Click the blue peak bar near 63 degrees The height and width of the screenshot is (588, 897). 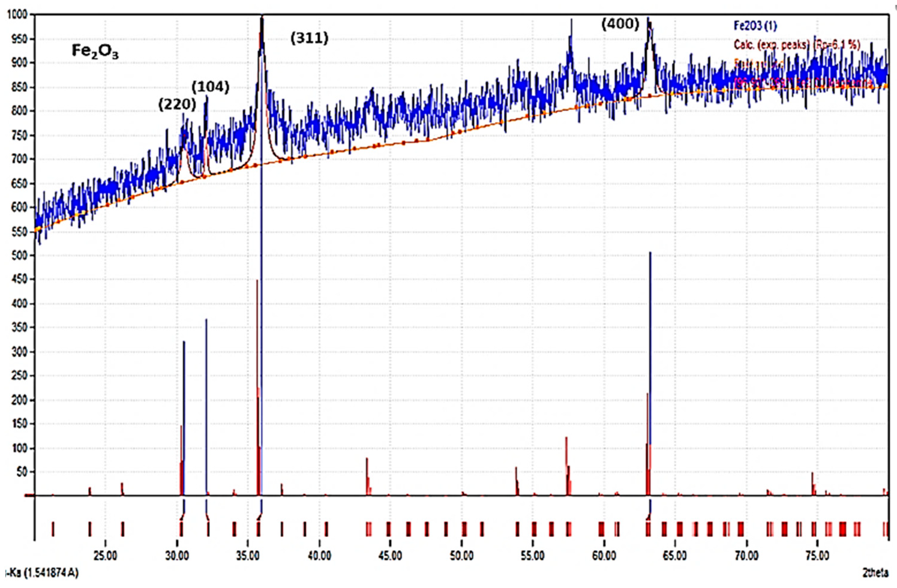coord(650,339)
